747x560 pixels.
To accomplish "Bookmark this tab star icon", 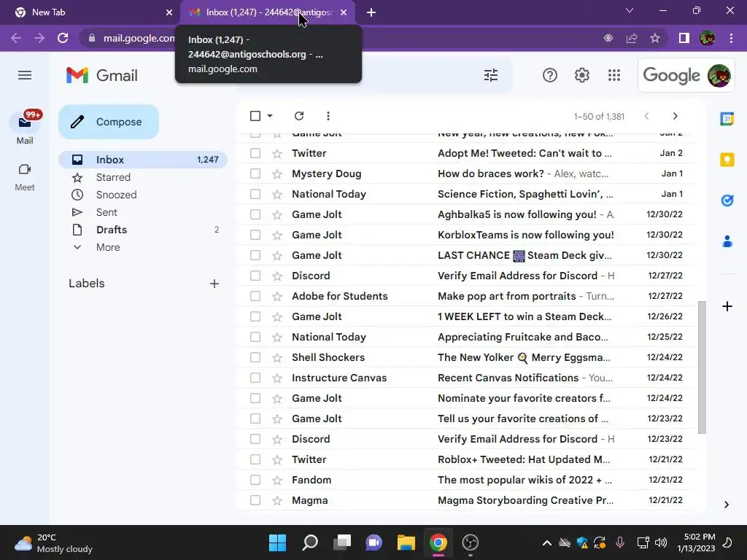I will click(x=655, y=38).
